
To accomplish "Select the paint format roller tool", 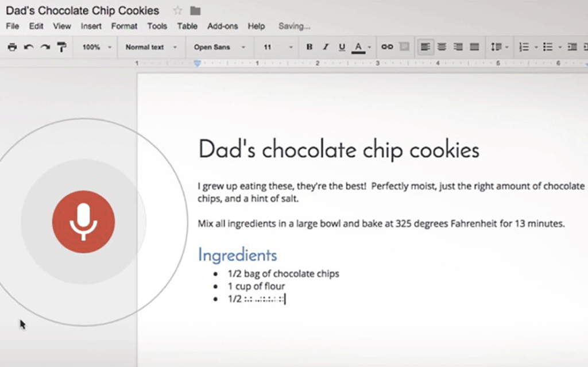I will (x=62, y=47).
